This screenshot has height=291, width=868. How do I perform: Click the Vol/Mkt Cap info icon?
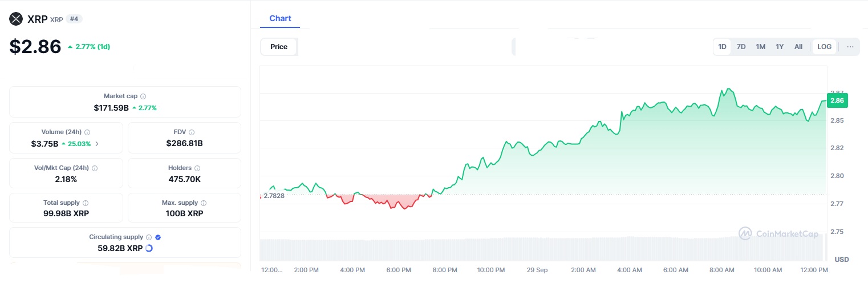click(x=95, y=168)
